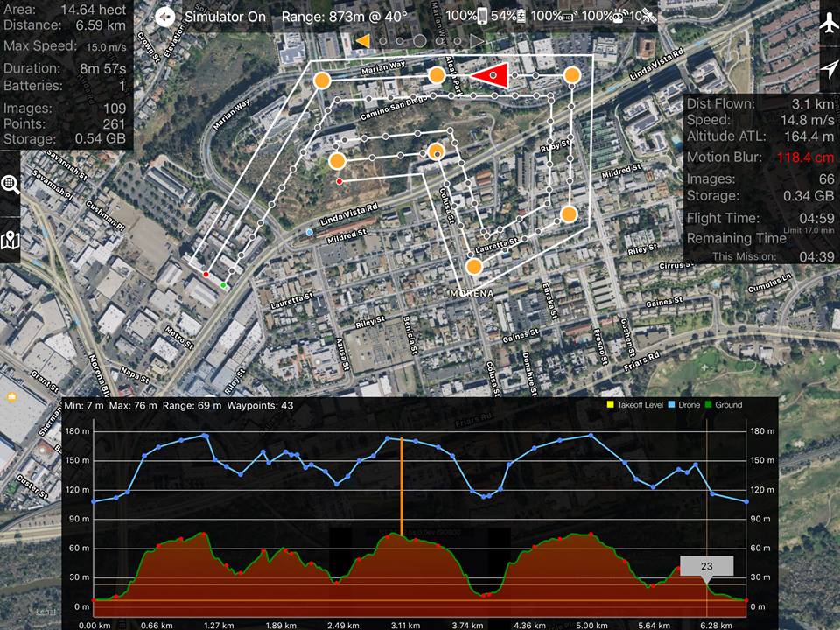Image resolution: width=840 pixels, height=630 pixels.
Task: Tap the Takeoff Level legend entry
Action: [x=635, y=405]
